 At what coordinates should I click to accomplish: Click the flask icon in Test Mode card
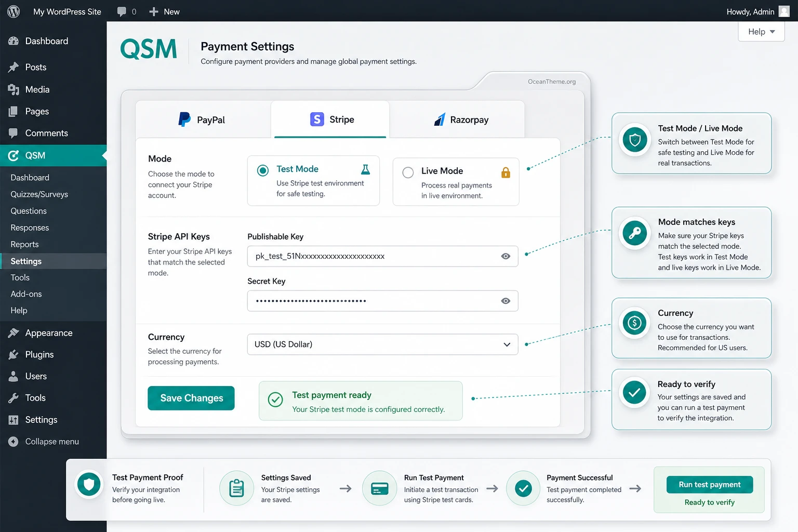(366, 169)
